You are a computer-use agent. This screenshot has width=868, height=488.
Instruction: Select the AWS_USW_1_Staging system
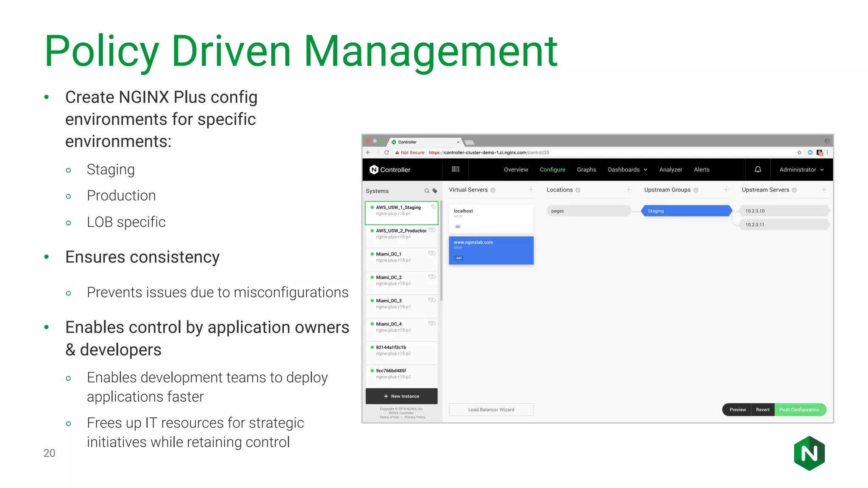click(401, 213)
